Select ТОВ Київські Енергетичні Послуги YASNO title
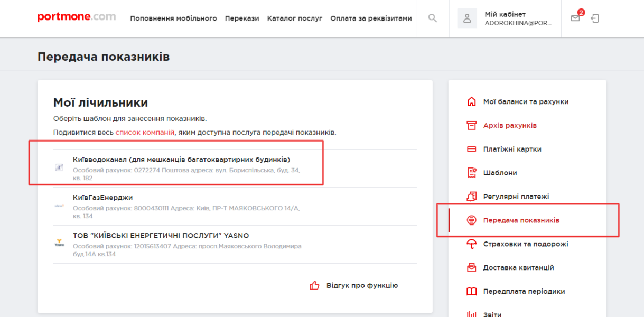 coord(161,236)
